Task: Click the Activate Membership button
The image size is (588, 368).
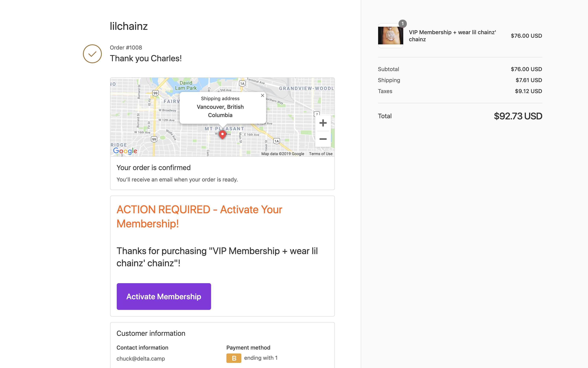Action: [164, 296]
